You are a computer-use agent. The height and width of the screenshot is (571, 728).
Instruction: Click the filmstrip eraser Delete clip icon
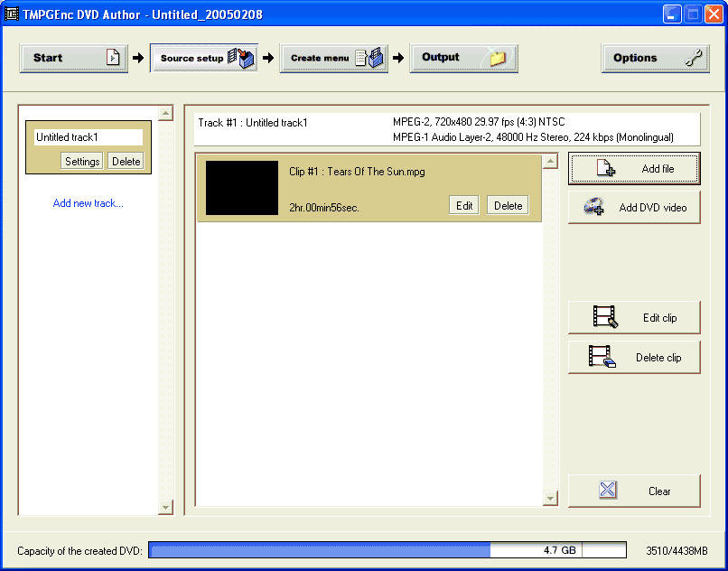point(602,357)
